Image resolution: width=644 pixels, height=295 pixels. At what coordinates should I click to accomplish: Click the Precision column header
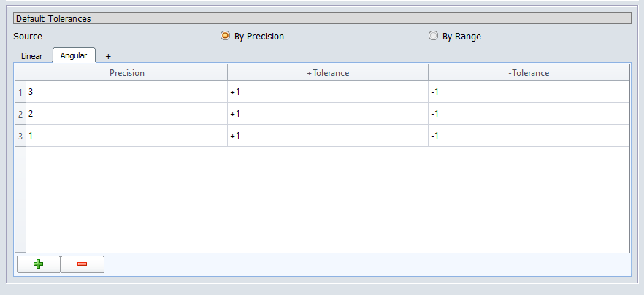(x=127, y=73)
